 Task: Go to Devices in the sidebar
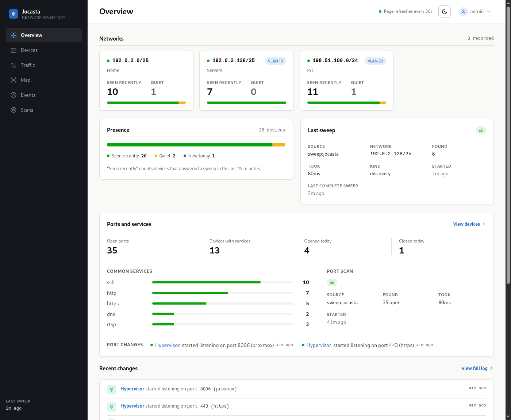tap(44, 50)
